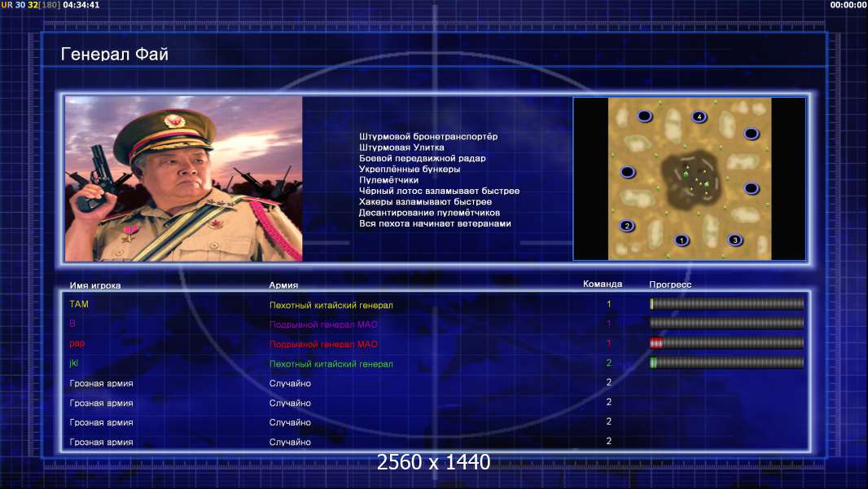The height and width of the screenshot is (489, 868).
Task: Select the red player name 'pap'
Action: coord(77,343)
